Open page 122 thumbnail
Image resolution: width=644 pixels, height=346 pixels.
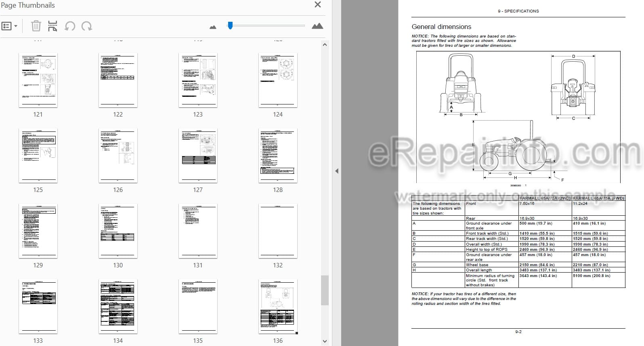pyautogui.click(x=118, y=80)
